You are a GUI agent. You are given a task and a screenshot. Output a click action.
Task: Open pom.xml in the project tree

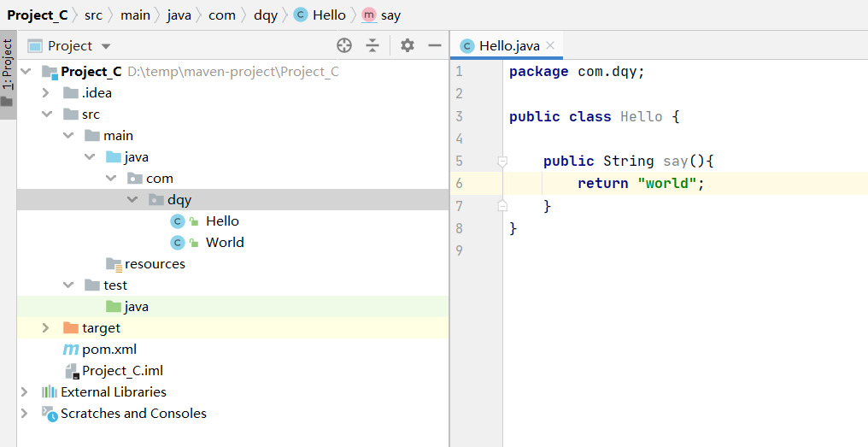point(109,350)
